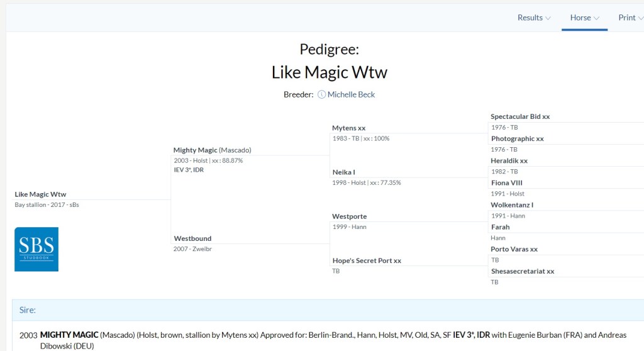
Task: Click the Sire section header
Action: pos(28,310)
